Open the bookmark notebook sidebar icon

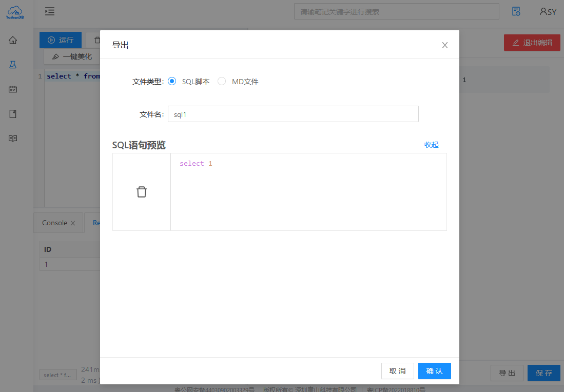pyautogui.click(x=13, y=114)
